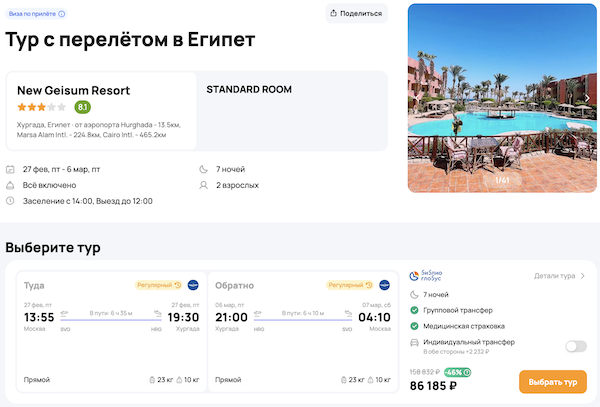
Task: Click the airline logo in Туда flight
Action: [192, 285]
